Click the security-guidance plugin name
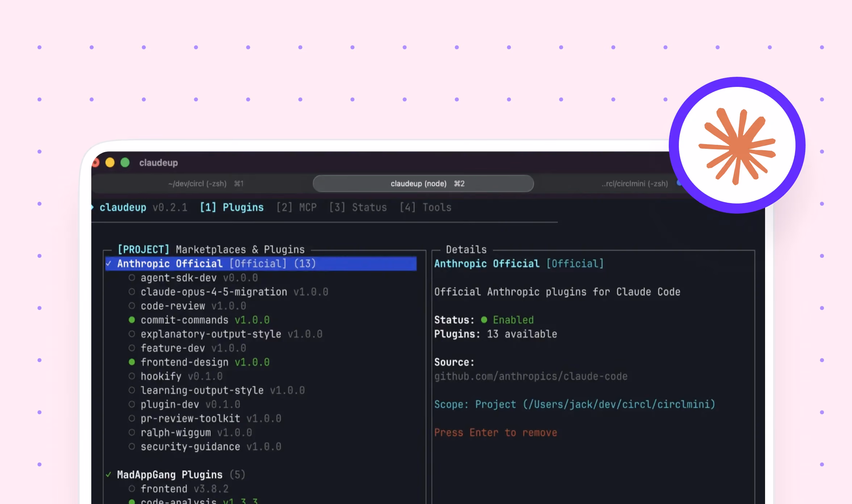 [x=190, y=446]
